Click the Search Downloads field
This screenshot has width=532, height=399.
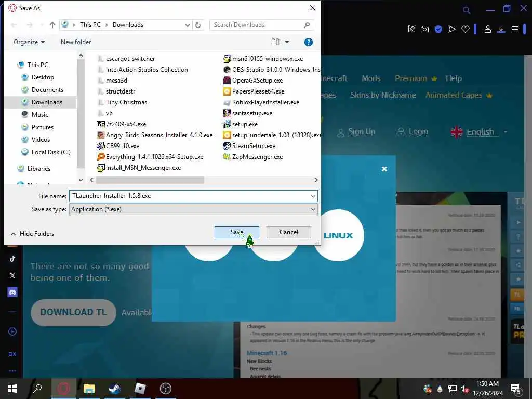(262, 25)
